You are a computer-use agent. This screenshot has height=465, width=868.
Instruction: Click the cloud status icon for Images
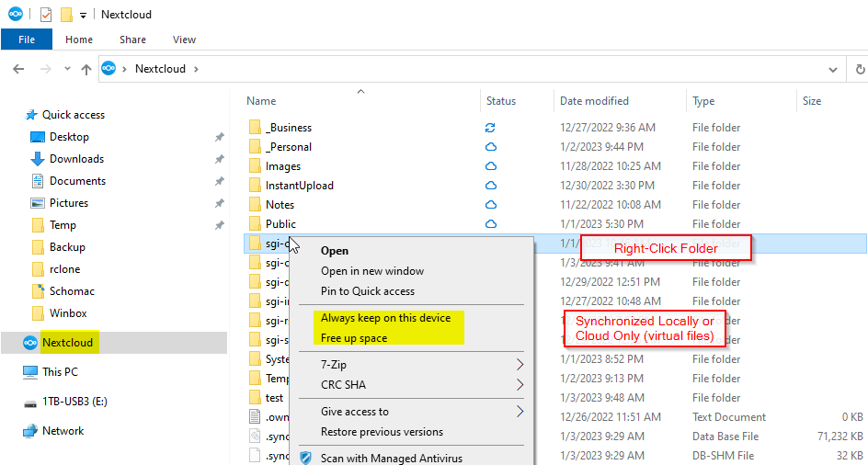[490, 166]
